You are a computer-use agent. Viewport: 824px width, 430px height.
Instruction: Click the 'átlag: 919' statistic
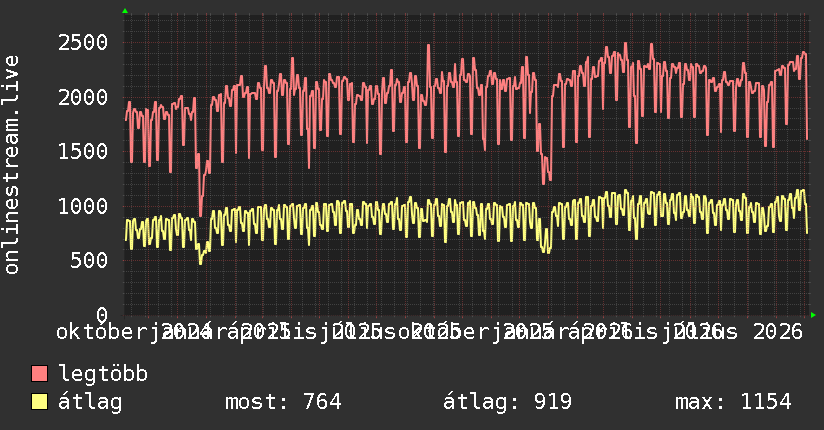(507, 402)
